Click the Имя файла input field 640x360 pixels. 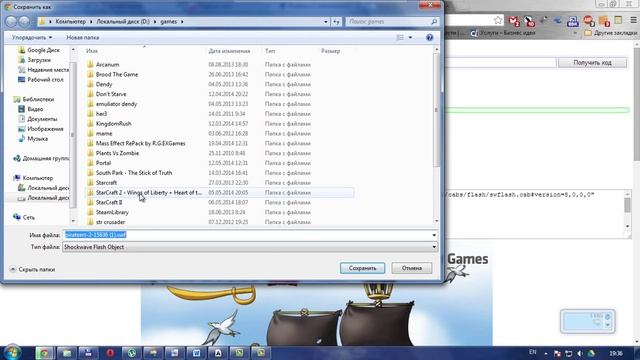[x=247, y=235]
